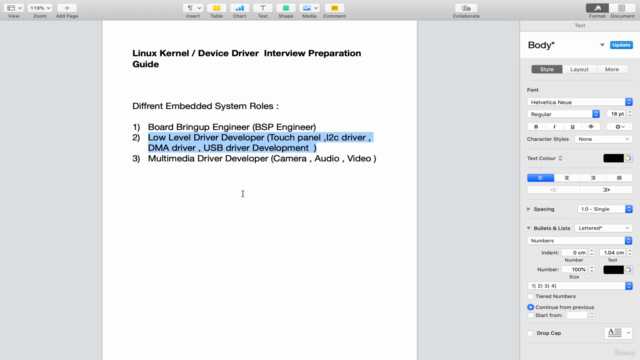This screenshot has width=640, height=360.
Task: Open the Document inspector
Action: point(622,8)
